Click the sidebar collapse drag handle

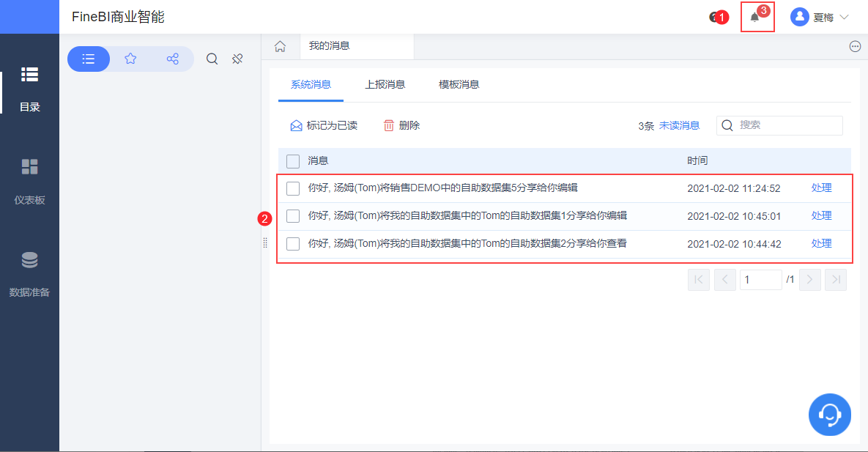(x=265, y=242)
